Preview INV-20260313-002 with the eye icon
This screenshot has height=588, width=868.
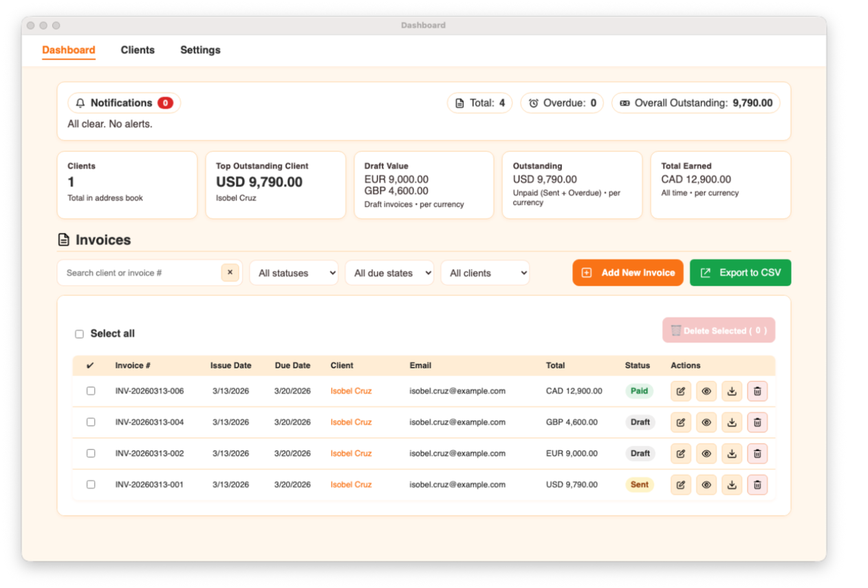click(706, 453)
